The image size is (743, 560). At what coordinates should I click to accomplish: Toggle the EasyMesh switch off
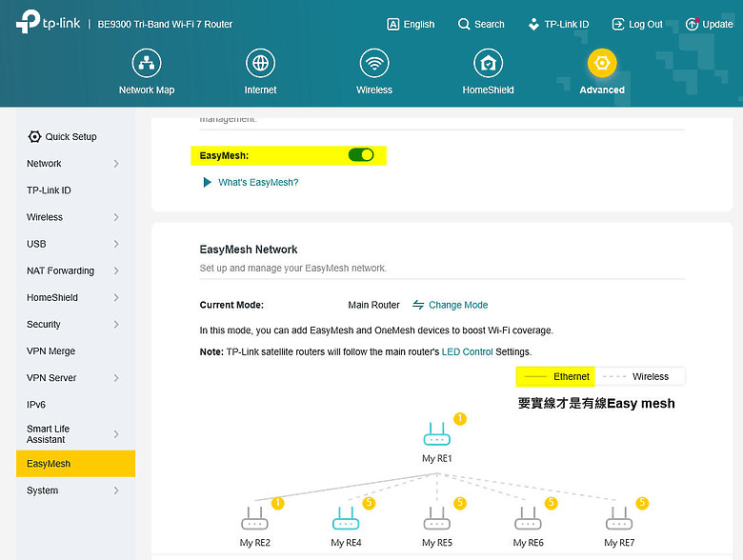[x=361, y=155]
